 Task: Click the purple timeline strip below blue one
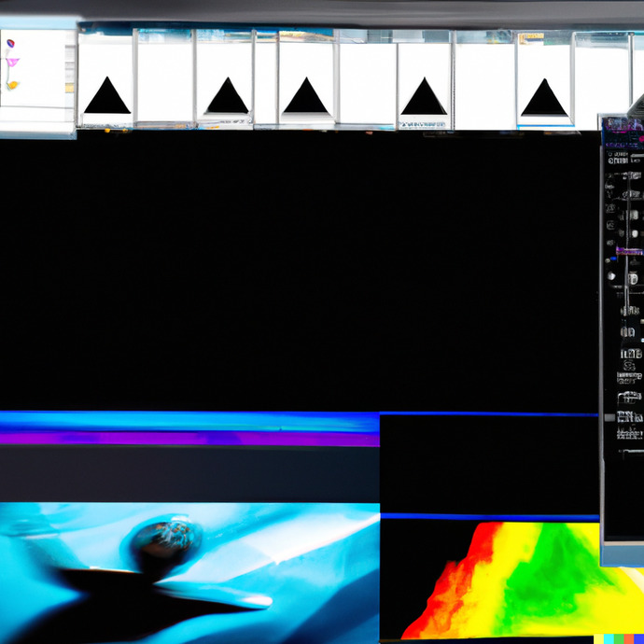tap(189, 439)
